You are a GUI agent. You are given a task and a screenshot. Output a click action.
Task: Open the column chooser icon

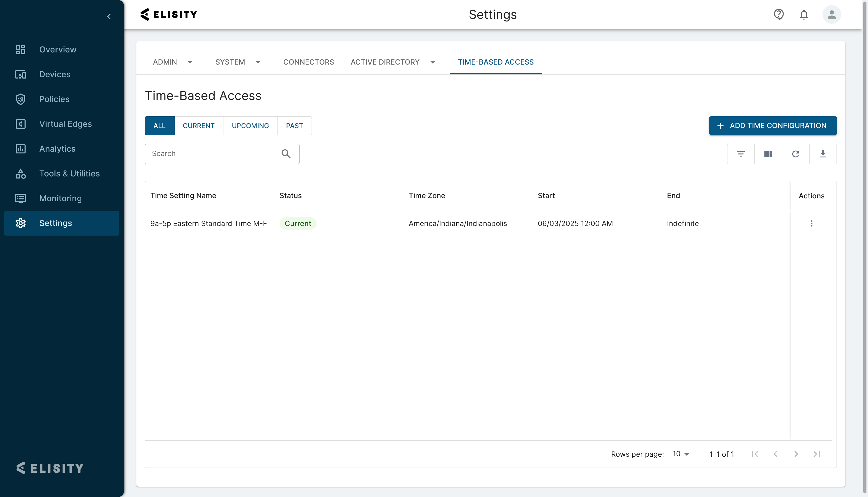[x=768, y=154]
